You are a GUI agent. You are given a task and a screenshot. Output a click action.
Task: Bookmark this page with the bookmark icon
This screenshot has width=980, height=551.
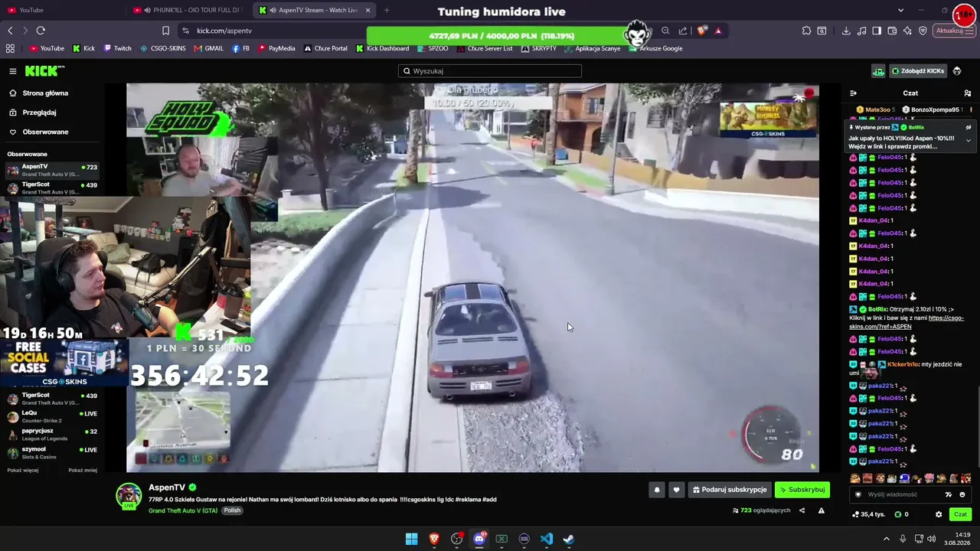point(165,31)
